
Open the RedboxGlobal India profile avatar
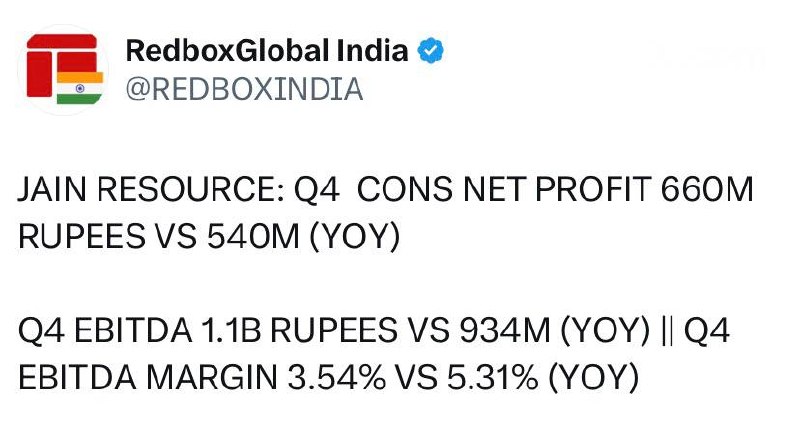(63, 70)
